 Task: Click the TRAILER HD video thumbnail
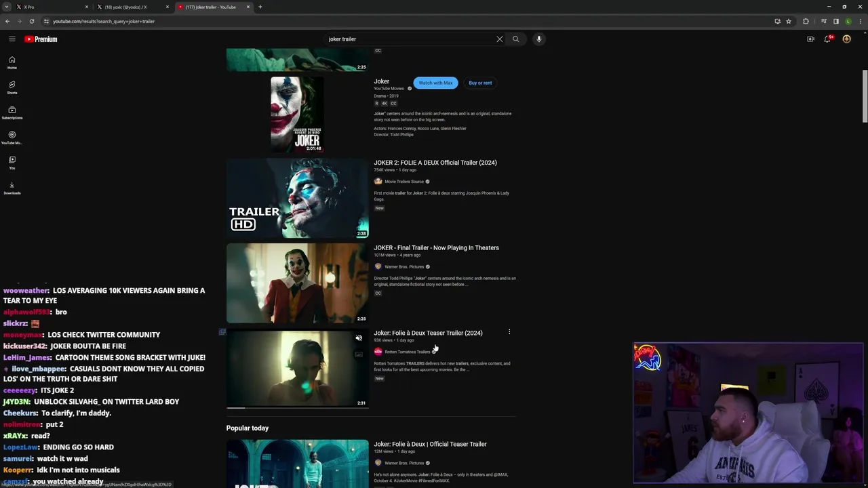tap(297, 198)
